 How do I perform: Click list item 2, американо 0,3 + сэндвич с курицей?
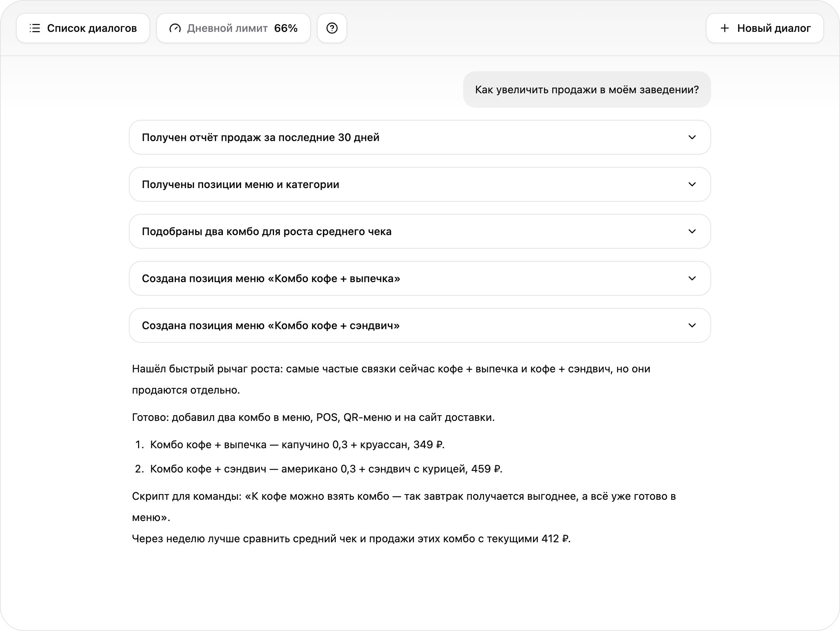click(326, 469)
